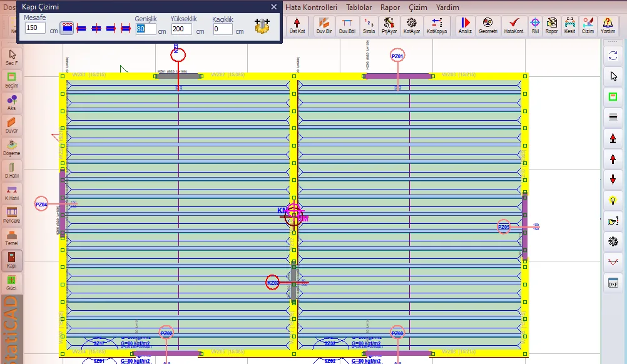The image size is (627, 364).
Task: Select the Kapı door tool
Action: 12,260
